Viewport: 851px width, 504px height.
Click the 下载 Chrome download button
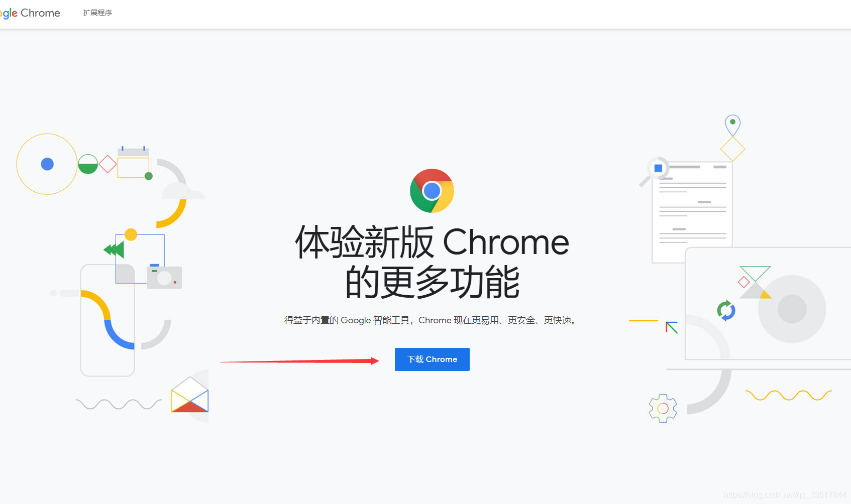pos(432,359)
